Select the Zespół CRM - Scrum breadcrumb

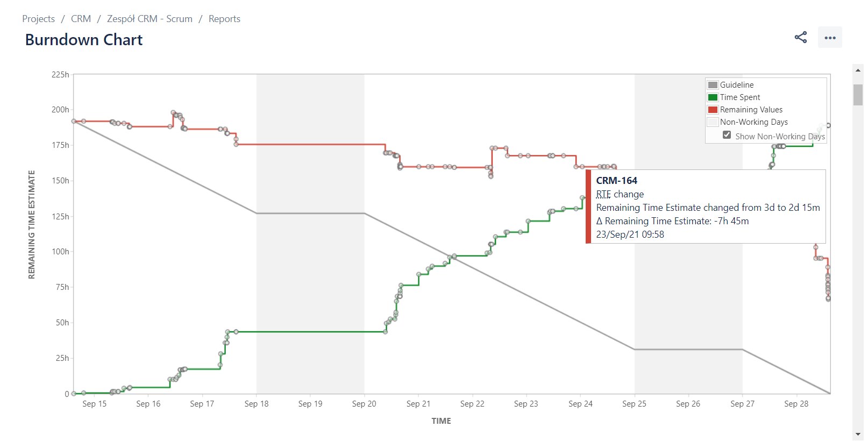[150, 18]
